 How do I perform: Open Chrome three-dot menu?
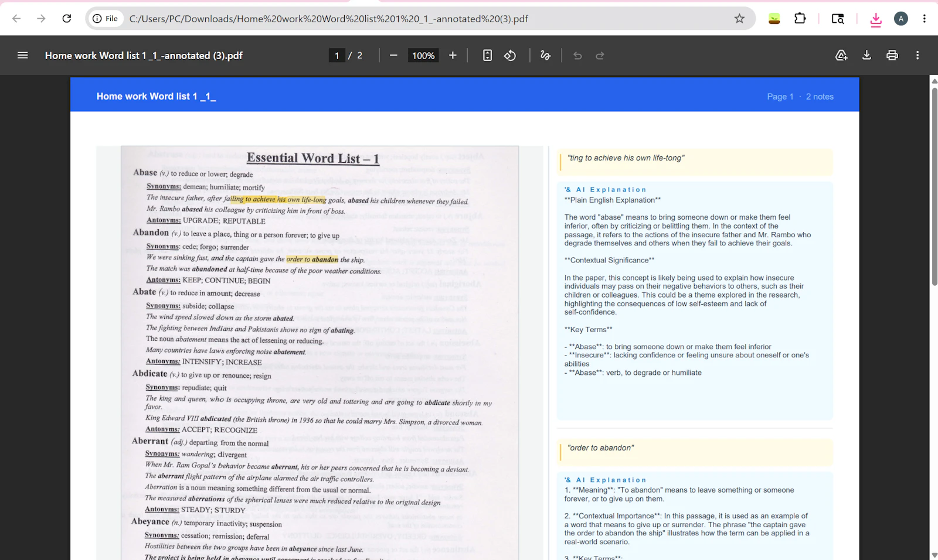(x=925, y=19)
